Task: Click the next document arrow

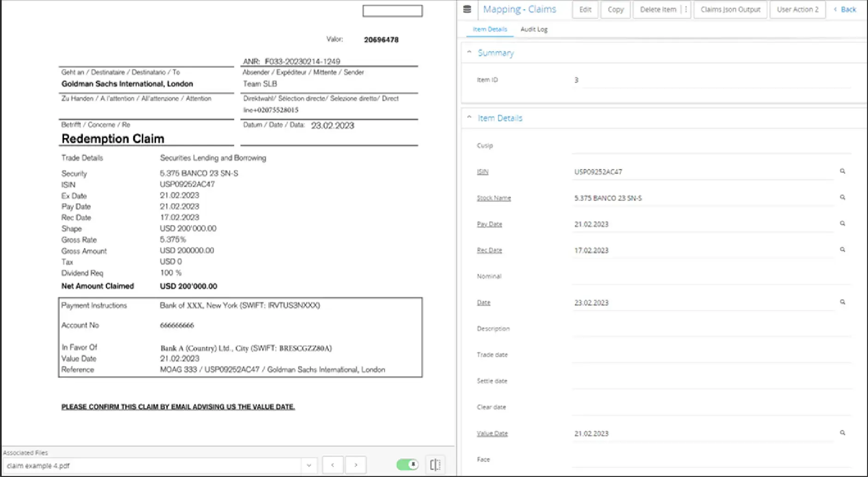Action: pos(356,465)
